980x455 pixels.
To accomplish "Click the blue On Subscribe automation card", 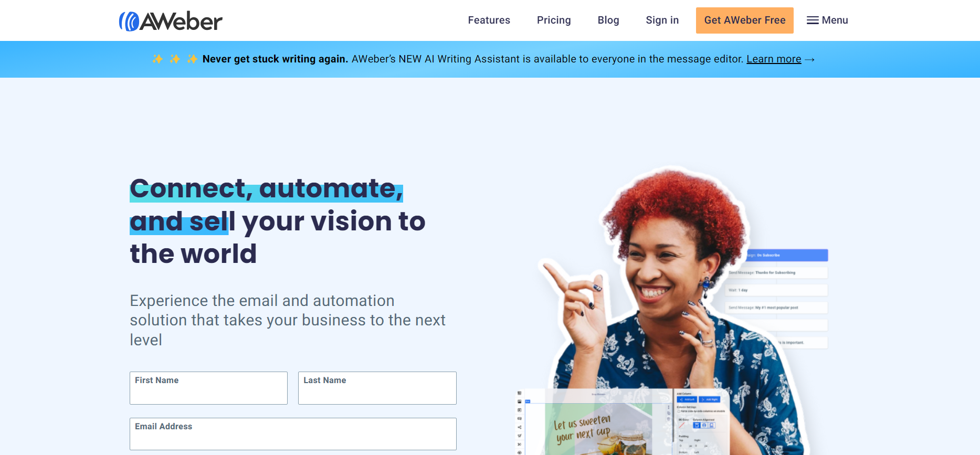I will click(x=786, y=255).
